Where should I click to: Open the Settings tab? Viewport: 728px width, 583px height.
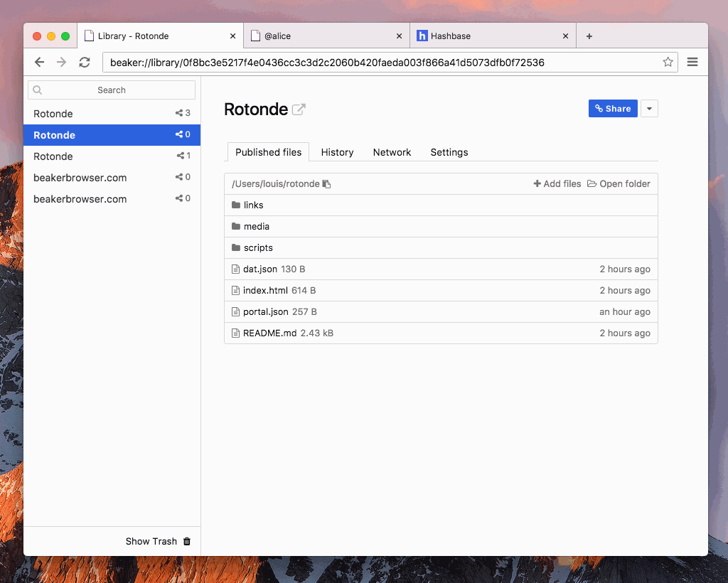pyautogui.click(x=449, y=152)
